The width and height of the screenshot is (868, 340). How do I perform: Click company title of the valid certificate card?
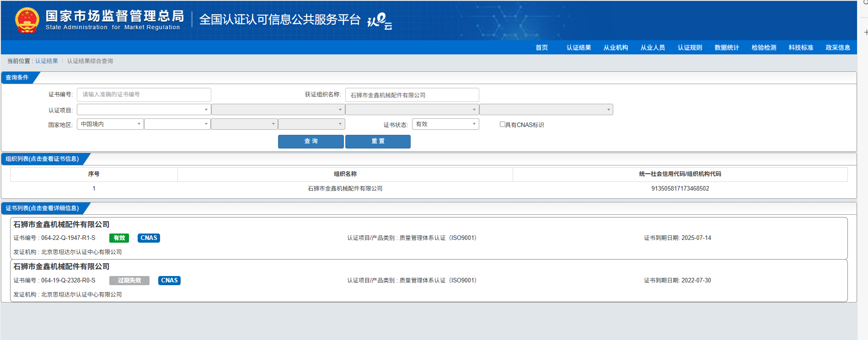(61, 224)
